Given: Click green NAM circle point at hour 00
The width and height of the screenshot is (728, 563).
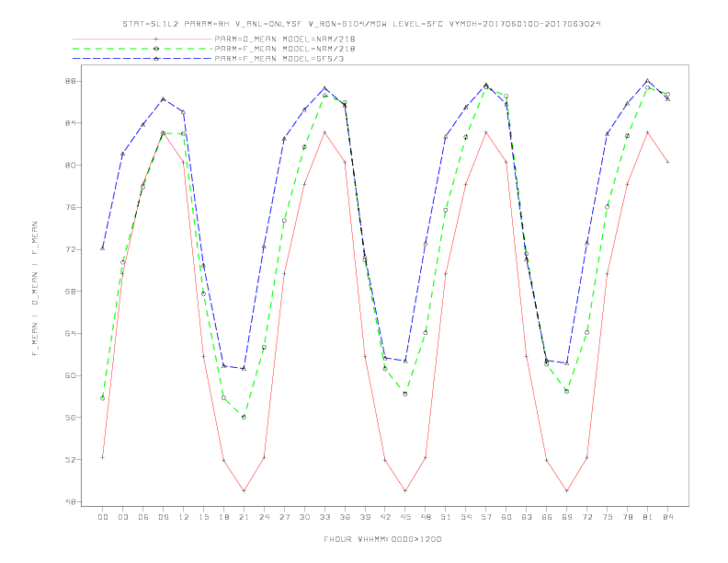Looking at the screenshot, I should pyautogui.click(x=103, y=398).
